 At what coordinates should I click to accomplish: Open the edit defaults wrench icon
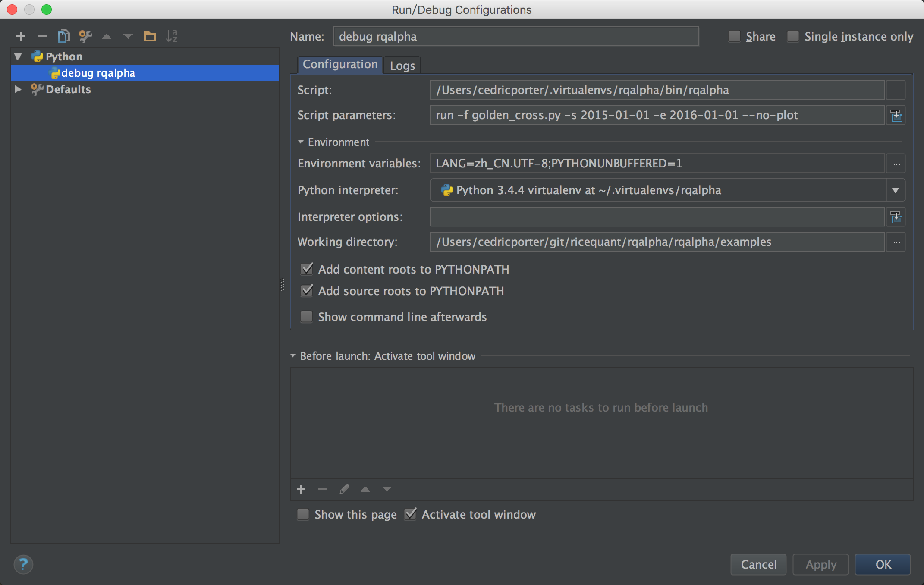pos(85,36)
